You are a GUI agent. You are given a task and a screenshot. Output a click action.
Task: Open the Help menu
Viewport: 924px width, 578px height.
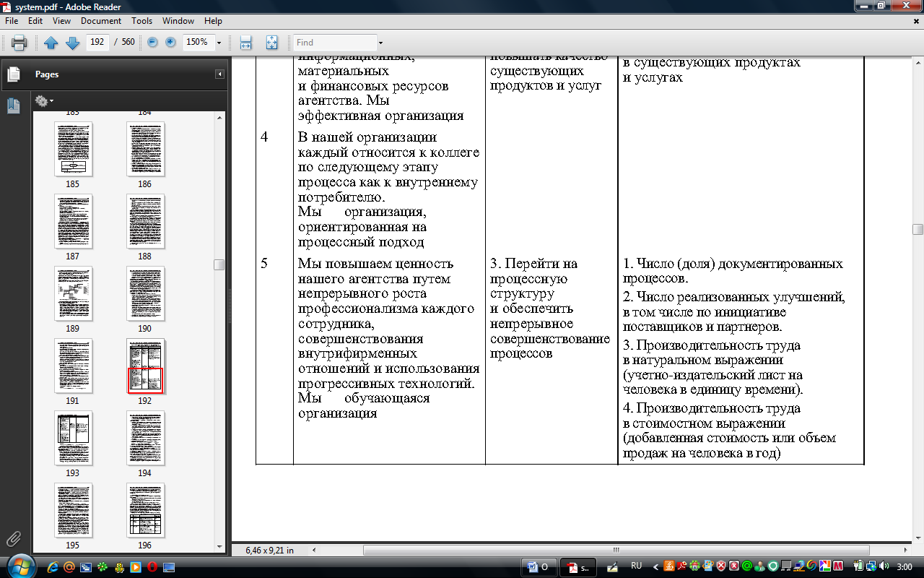pyautogui.click(x=214, y=21)
